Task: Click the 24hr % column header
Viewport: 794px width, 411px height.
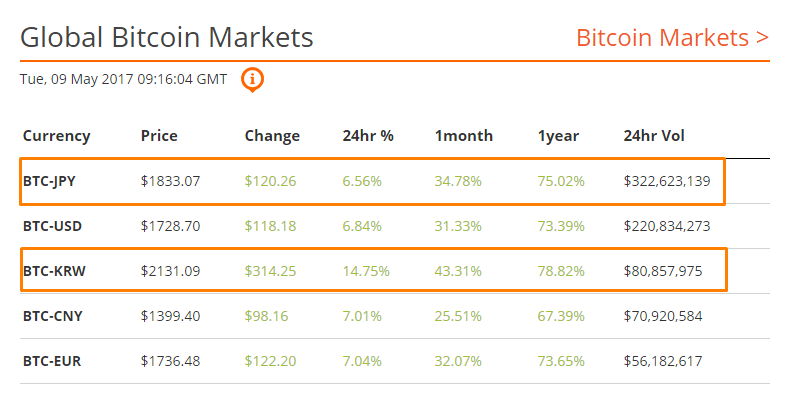Action: tap(367, 136)
